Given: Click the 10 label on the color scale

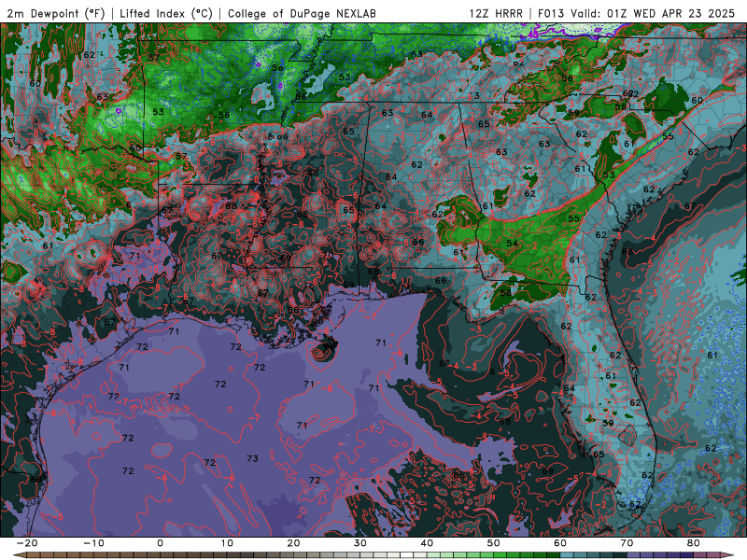Looking at the screenshot, I should point(227,543).
